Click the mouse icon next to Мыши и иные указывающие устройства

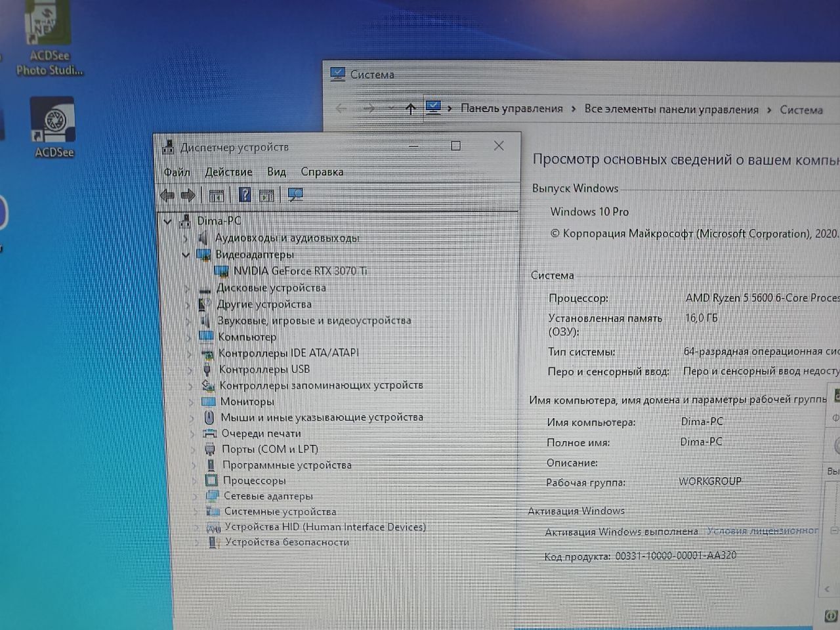pos(209,417)
